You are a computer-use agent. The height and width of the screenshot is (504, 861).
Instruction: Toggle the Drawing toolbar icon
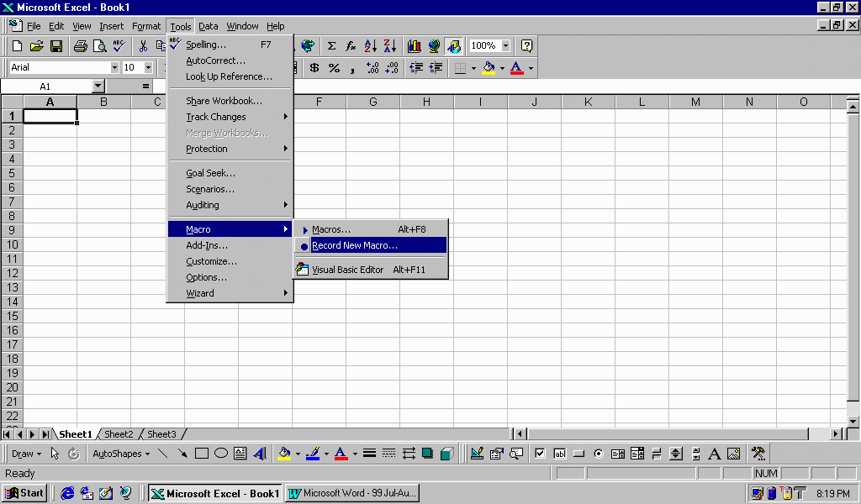point(453,46)
